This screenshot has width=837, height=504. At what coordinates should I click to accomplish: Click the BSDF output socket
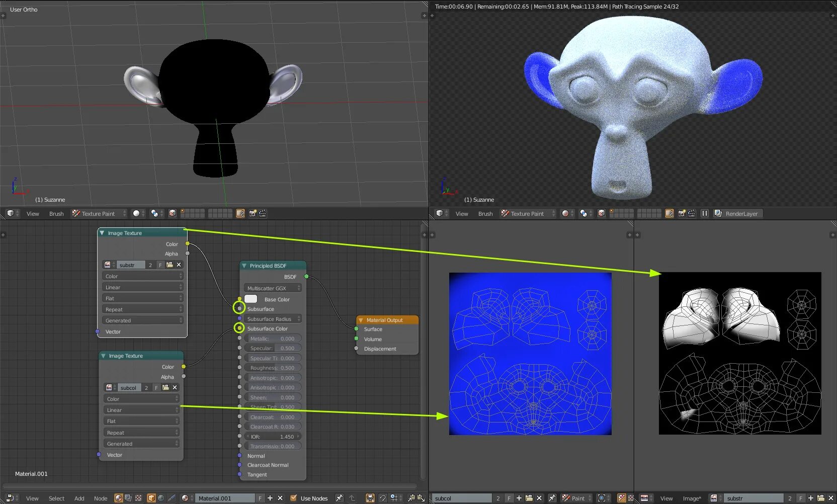306,277
